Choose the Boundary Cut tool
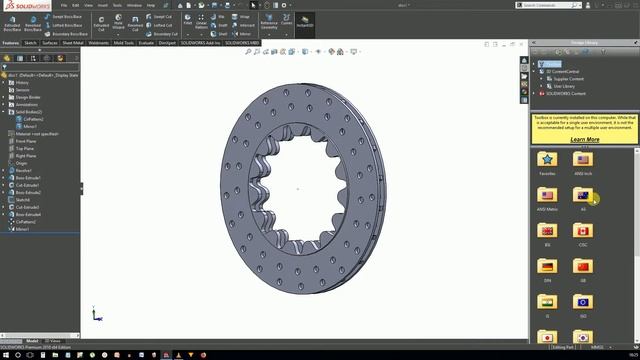 pyautogui.click(x=162, y=34)
